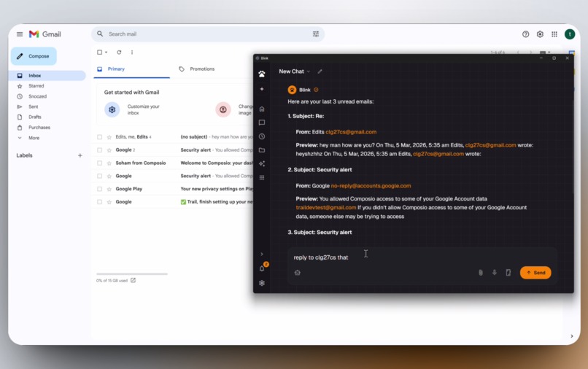
Task: Star the Edits, me, Edits email
Action: tap(109, 137)
